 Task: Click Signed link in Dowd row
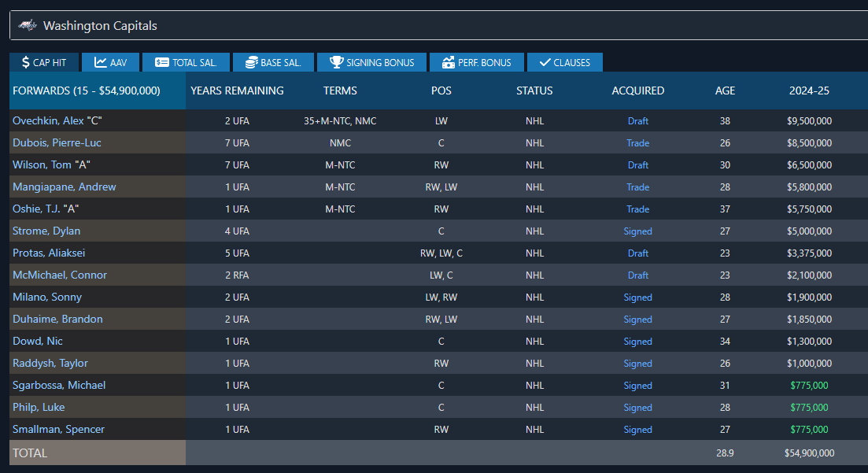(637, 342)
